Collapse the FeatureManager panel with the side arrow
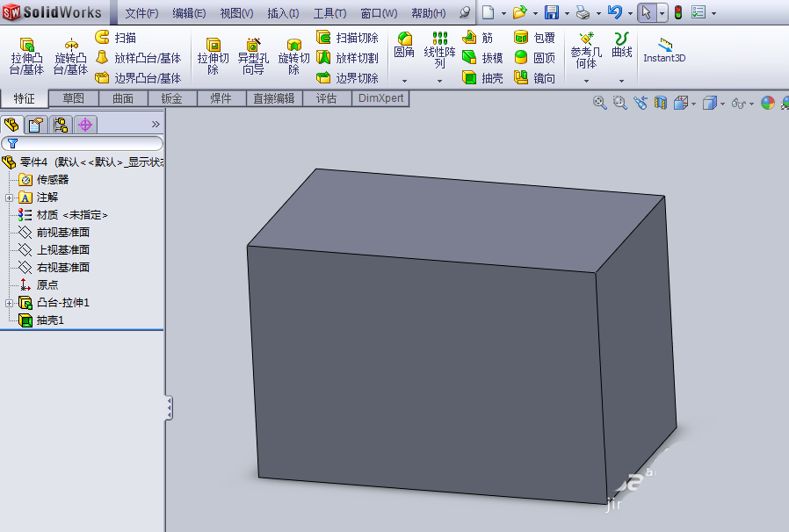 click(x=167, y=407)
